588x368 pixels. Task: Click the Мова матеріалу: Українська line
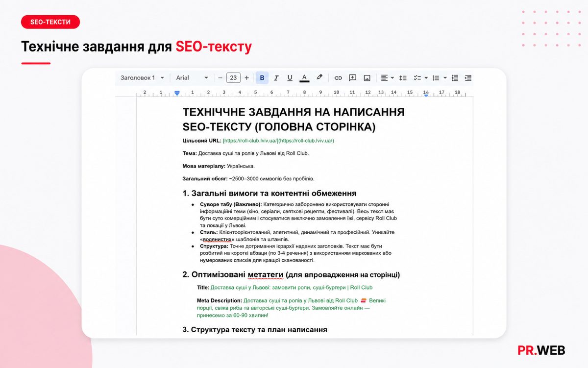pyautogui.click(x=219, y=166)
